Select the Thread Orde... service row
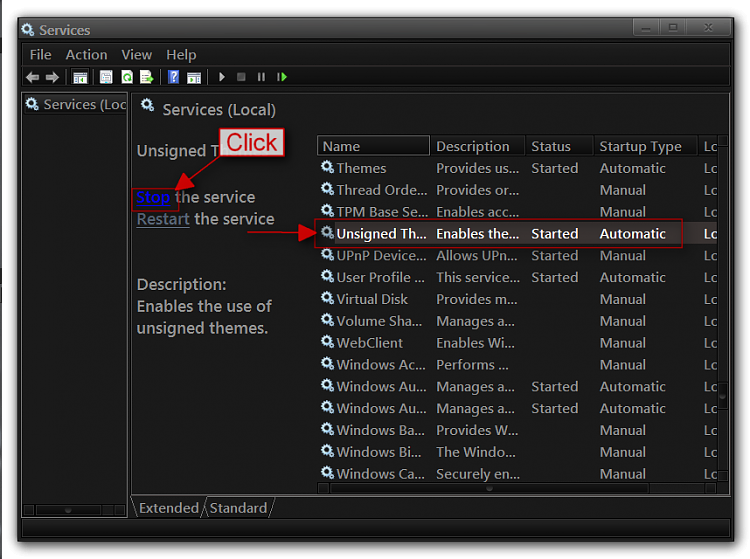 518,190
